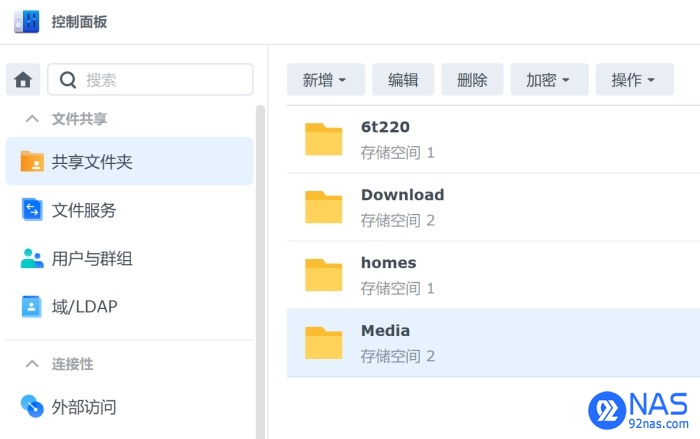
Task: Click the 文件共享 section header text
Action: coord(79,119)
